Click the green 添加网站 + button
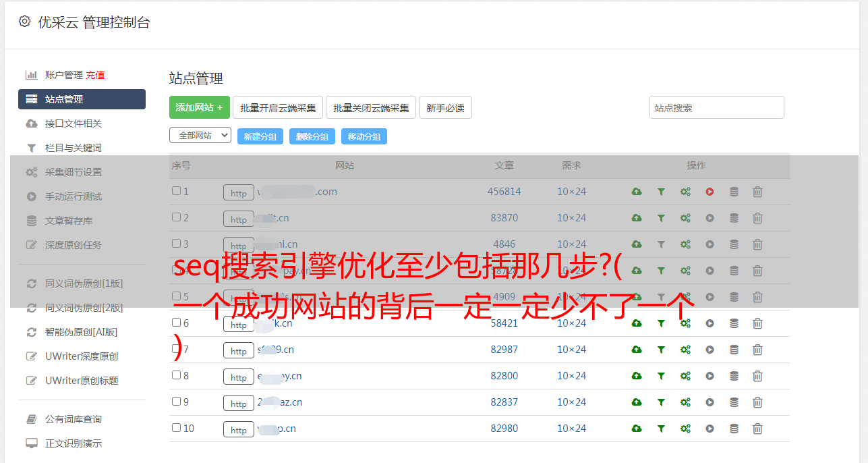The image size is (868, 463). pyautogui.click(x=200, y=107)
